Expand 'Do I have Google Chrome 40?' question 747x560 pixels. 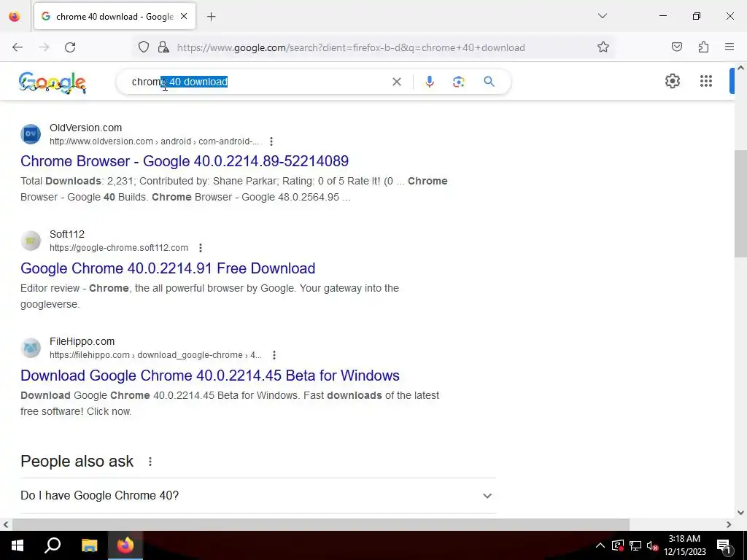point(258,496)
